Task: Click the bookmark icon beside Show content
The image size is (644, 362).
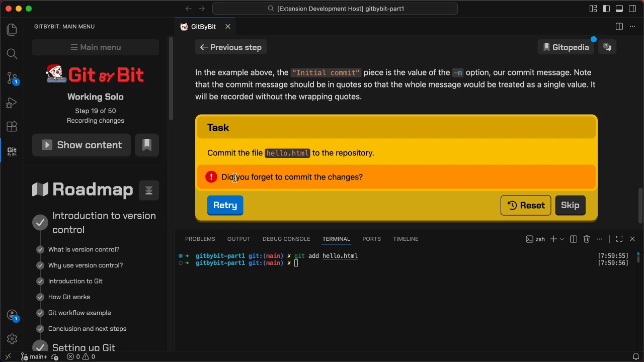Action: point(147,145)
